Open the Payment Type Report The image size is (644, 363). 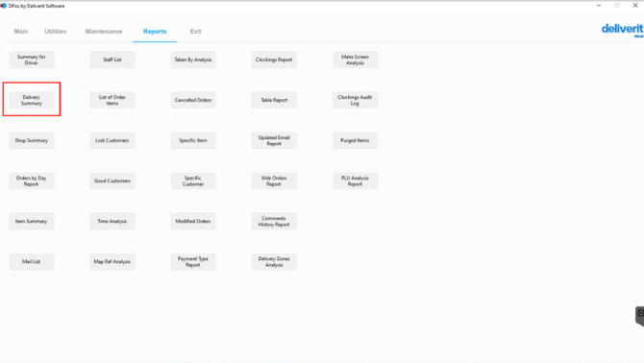(193, 262)
